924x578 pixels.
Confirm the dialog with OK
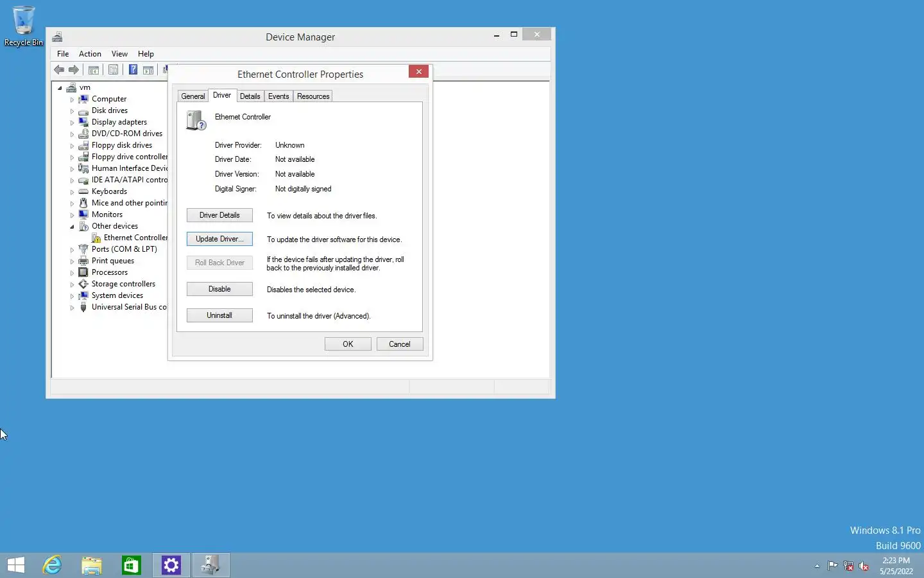click(348, 344)
